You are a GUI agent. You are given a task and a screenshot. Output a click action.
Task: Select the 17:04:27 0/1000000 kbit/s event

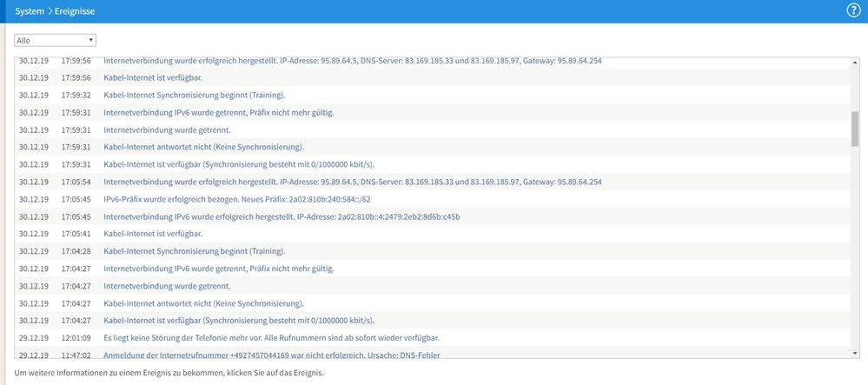pyautogui.click(x=433, y=320)
